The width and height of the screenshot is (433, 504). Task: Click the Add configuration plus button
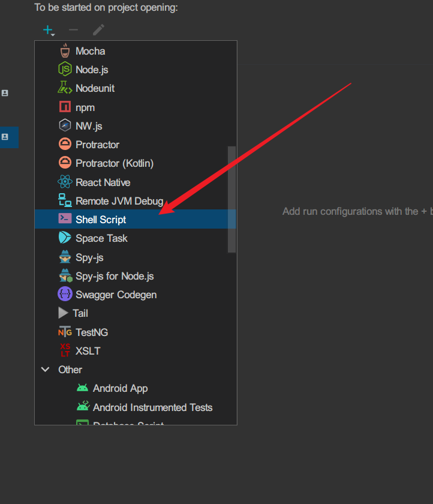click(x=47, y=29)
